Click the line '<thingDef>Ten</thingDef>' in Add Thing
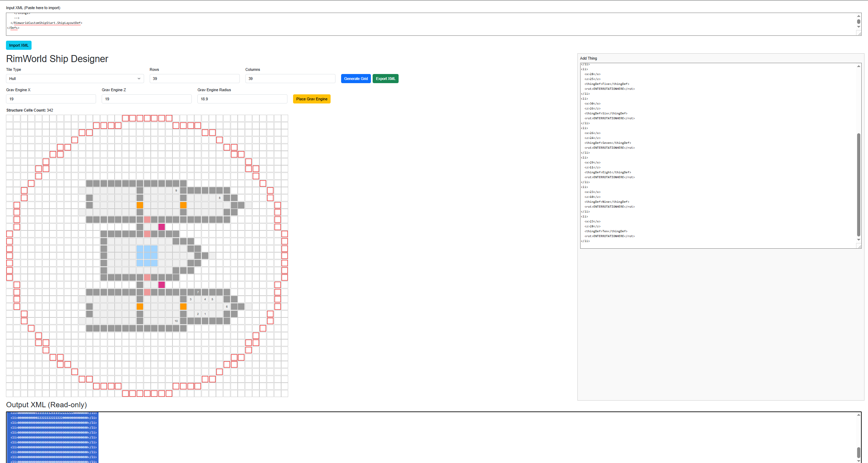Viewport: 868px width, 463px height. (x=606, y=231)
